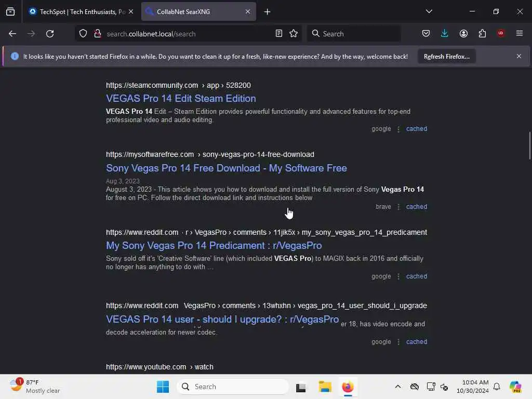Screen dimensions: 532x399
Task: Click Firefox icon in taskbar
Action: click(x=348, y=387)
